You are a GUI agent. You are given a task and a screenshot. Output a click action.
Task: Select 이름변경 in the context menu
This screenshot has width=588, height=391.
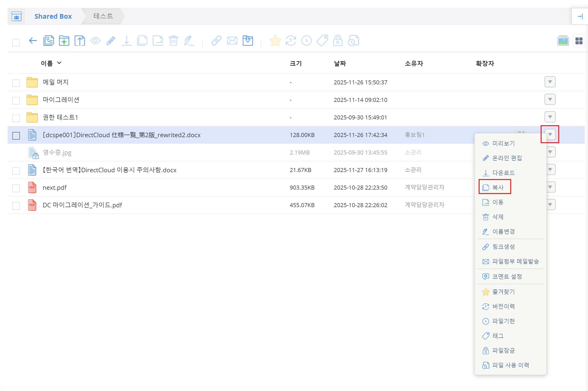pyautogui.click(x=503, y=232)
